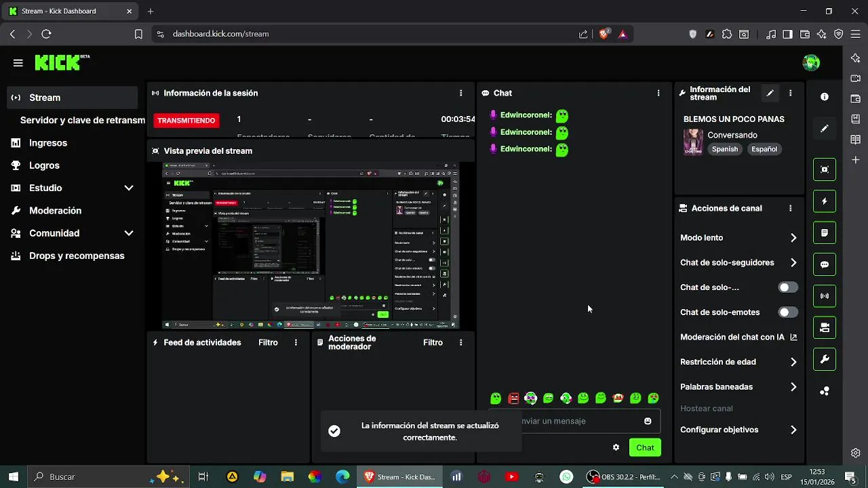Open Palabras baneadas options chevron
Viewport: 868px width, 488px height.
tap(793, 387)
